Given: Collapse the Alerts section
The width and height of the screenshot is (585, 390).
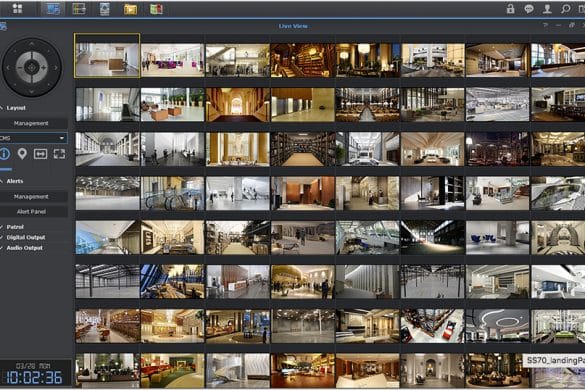Looking at the screenshot, I should point(12,181).
